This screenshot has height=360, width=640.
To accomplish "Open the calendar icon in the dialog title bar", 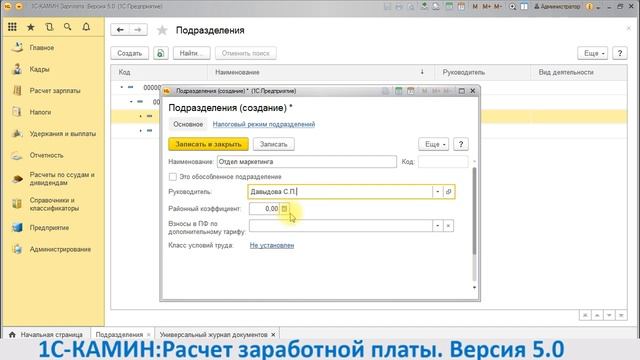I will 411,91.
